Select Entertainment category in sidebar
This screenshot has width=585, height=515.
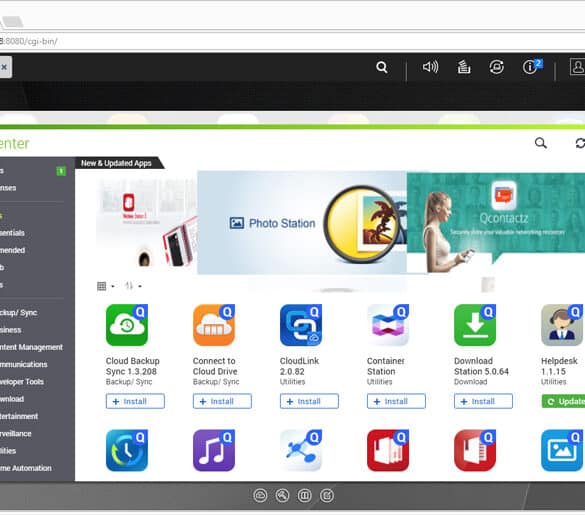(19, 416)
